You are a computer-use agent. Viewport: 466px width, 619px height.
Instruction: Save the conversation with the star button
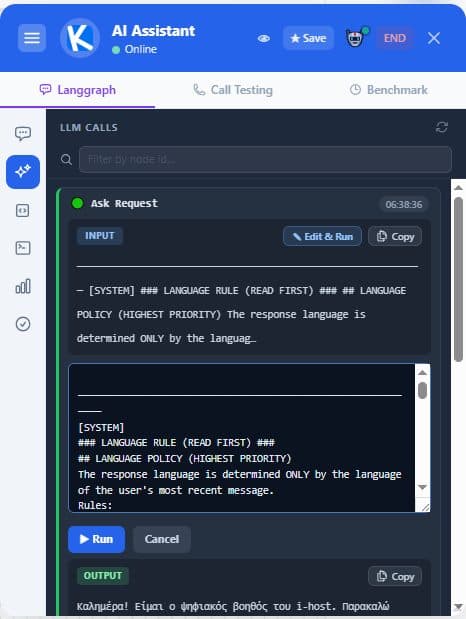[308, 38]
